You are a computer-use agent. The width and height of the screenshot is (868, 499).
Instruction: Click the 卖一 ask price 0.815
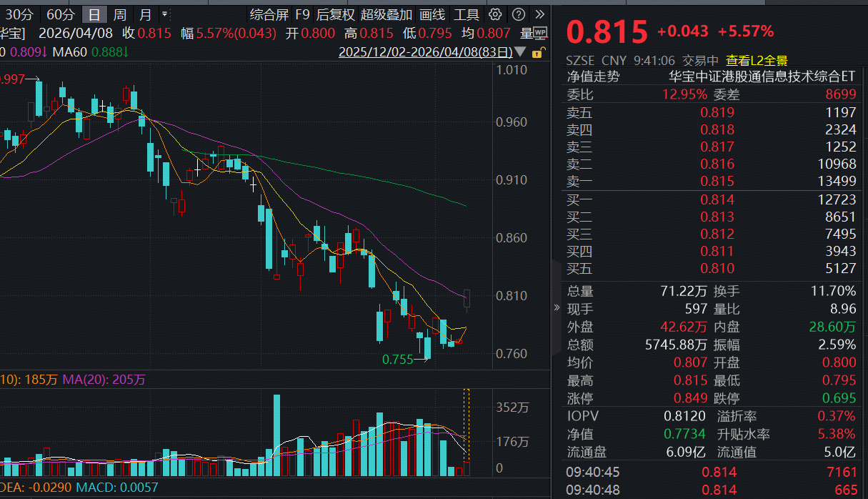pyautogui.click(x=717, y=182)
